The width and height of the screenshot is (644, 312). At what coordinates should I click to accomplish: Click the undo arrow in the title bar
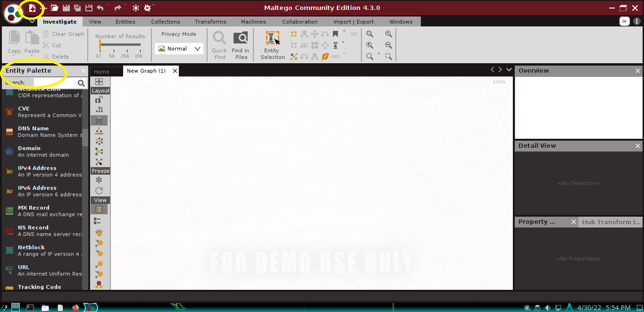pos(100,8)
